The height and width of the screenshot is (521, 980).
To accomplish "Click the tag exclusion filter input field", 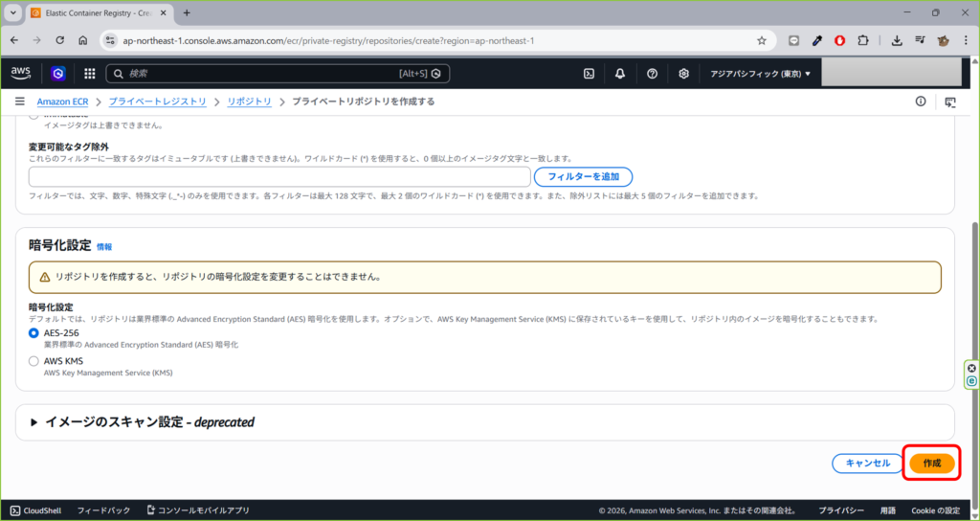I will click(279, 177).
